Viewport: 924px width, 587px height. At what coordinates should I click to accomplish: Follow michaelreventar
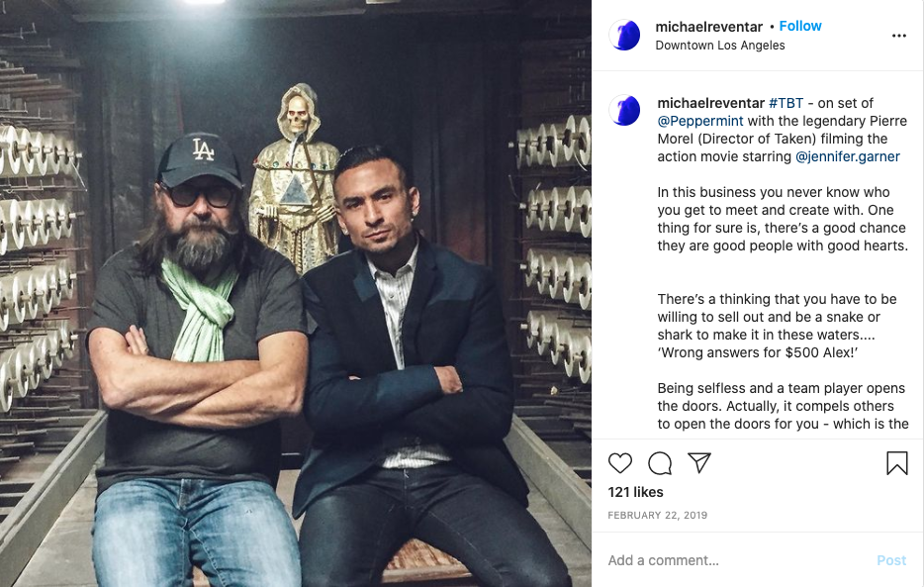(800, 27)
